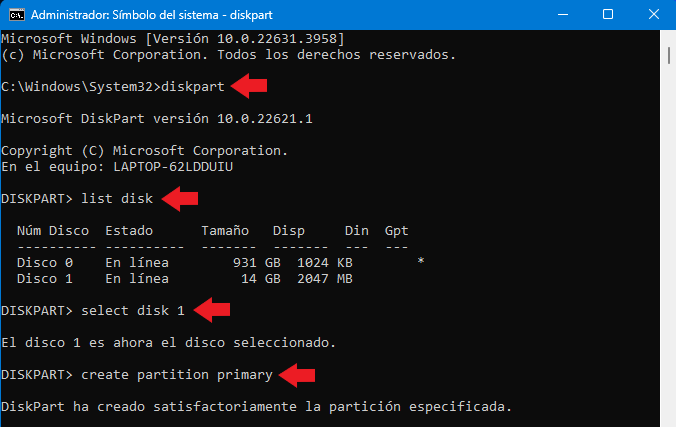Maximize the command prompt window
676x427 pixels.
click(x=608, y=15)
